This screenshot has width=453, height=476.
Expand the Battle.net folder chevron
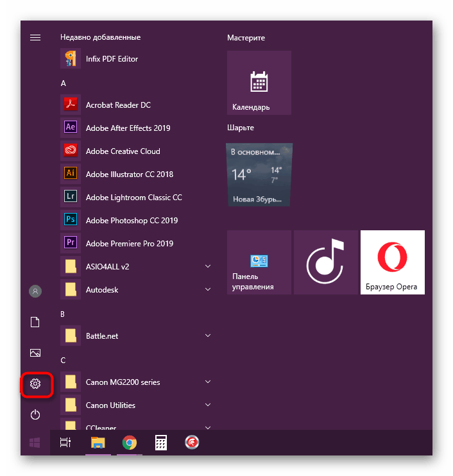(208, 336)
